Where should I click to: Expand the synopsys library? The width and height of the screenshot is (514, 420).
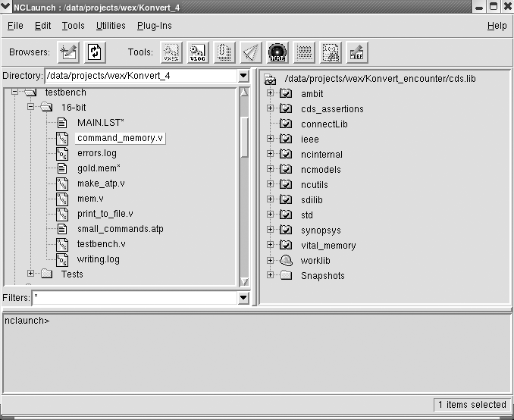click(x=270, y=229)
